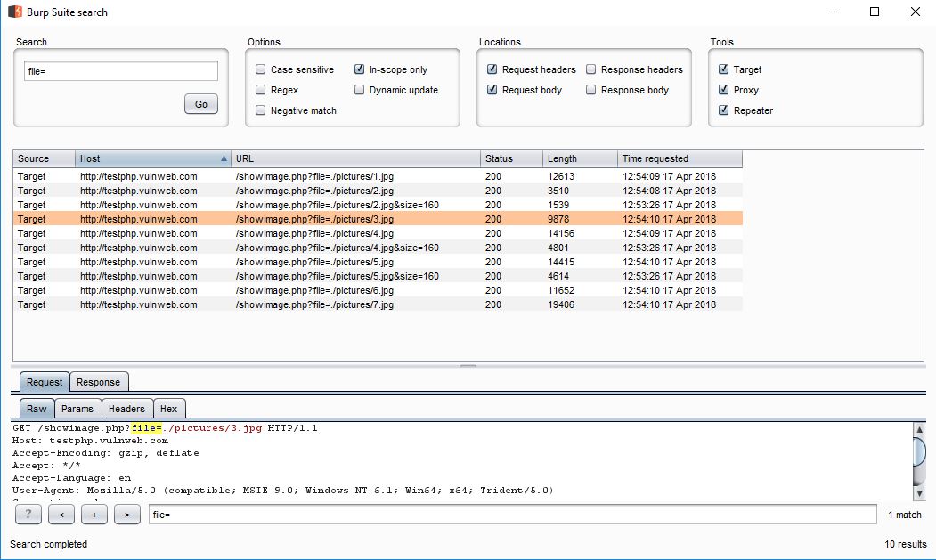Sort results by Status column
The height and width of the screenshot is (560, 936).
511,158
